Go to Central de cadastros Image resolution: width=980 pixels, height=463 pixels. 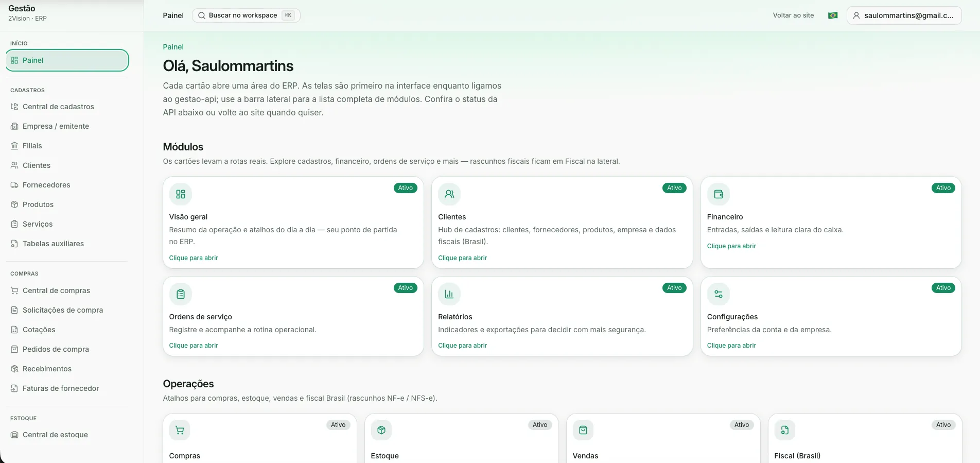67,107
